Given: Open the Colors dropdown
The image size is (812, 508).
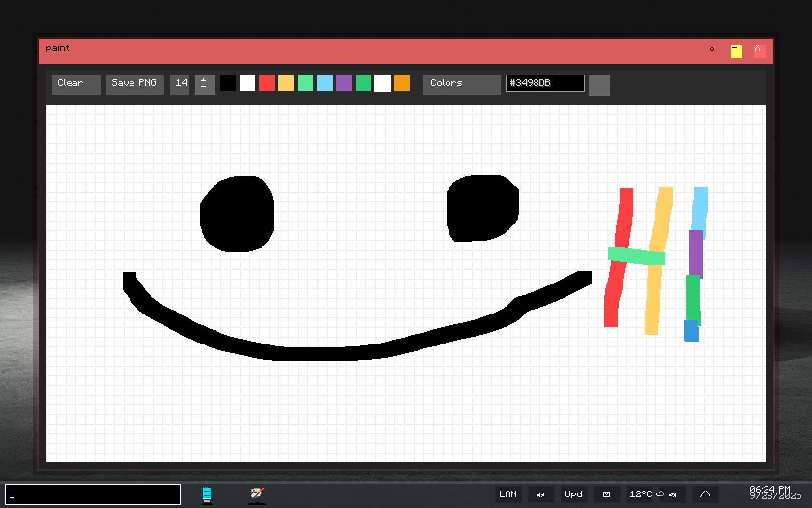Looking at the screenshot, I should click(462, 84).
